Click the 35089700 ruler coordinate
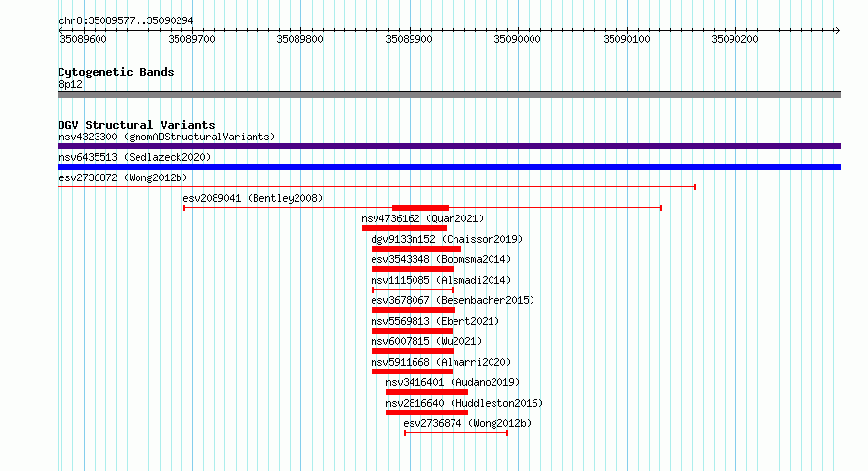This screenshot has height=471, width=868. [x=191, y=39]
